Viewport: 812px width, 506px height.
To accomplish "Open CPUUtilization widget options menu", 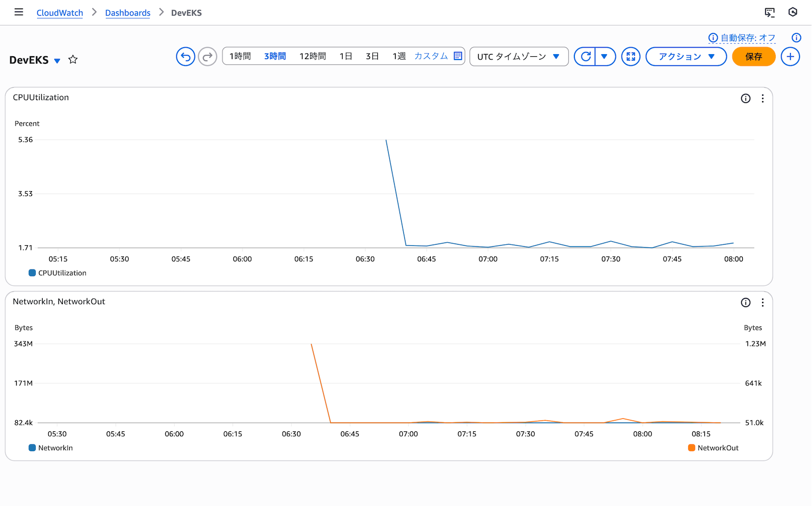I will (x=762, y=98).
